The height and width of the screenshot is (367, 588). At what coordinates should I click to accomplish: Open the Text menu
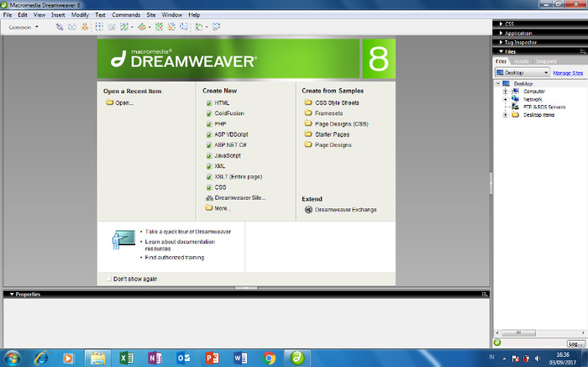coord(100,15)
